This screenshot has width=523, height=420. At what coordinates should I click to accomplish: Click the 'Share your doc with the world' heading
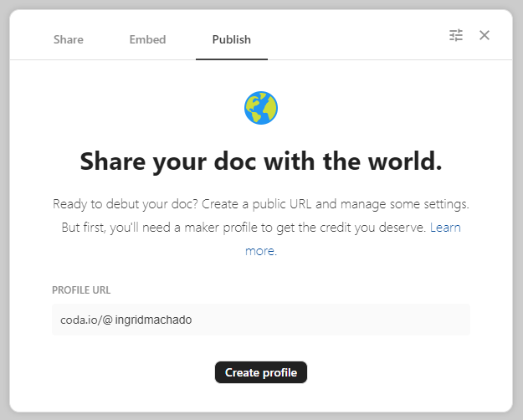pos(261,161)
